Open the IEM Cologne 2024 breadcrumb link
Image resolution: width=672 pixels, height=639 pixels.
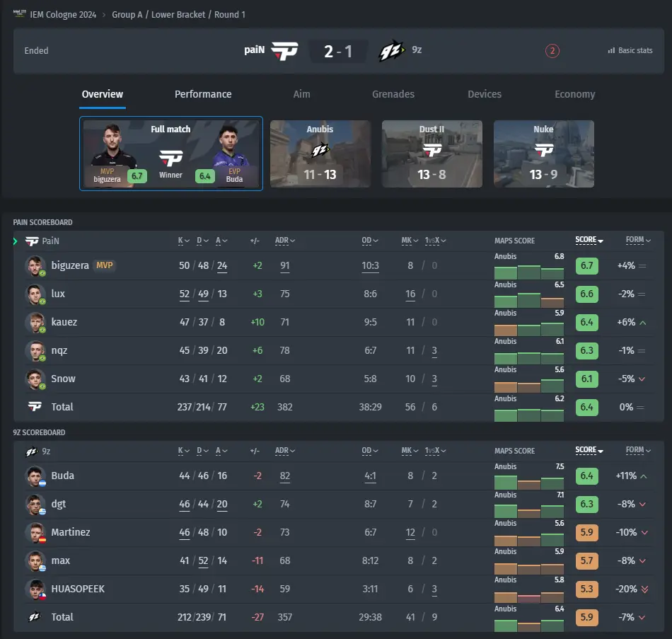pyautogui.click(x=63, y=15)
